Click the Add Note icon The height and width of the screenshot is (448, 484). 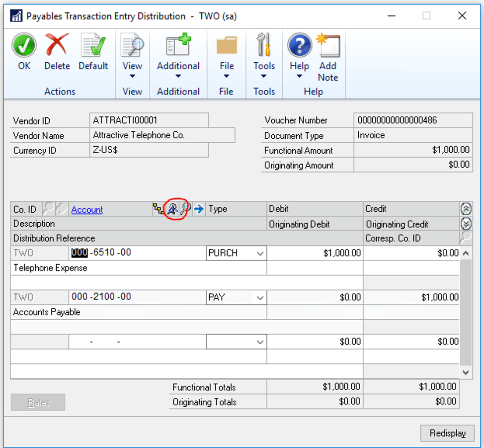(328, 46)
